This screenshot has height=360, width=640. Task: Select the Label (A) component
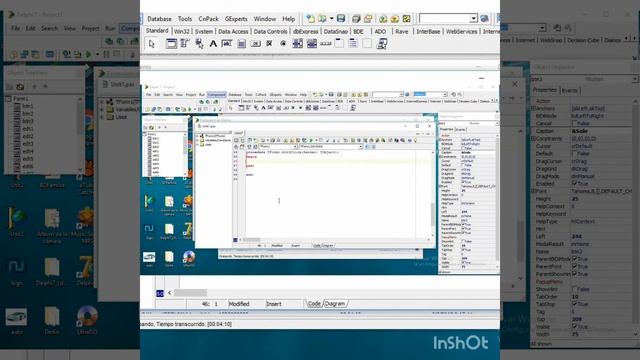coord(213,44)
